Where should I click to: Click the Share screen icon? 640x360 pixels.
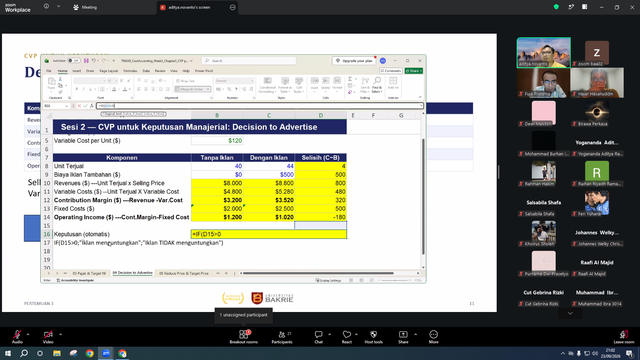pyautogui.click(x=403, y=337)
